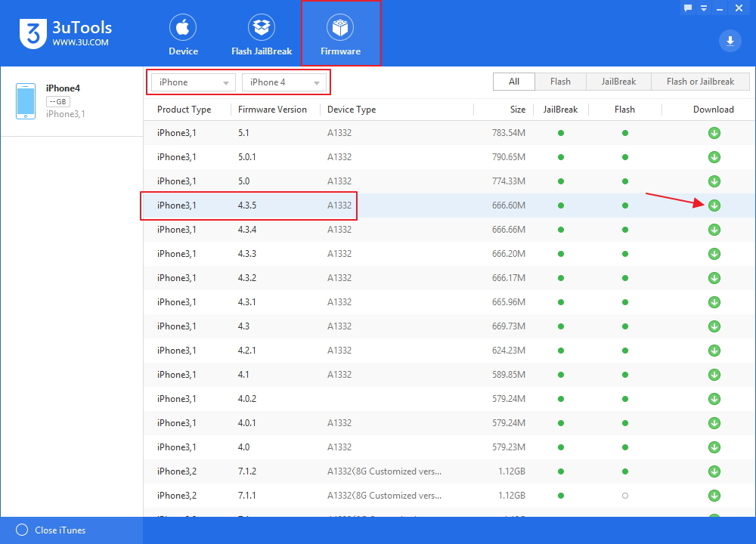Download firmware 7.1.2 for iPhone3,2

[714, 471]
